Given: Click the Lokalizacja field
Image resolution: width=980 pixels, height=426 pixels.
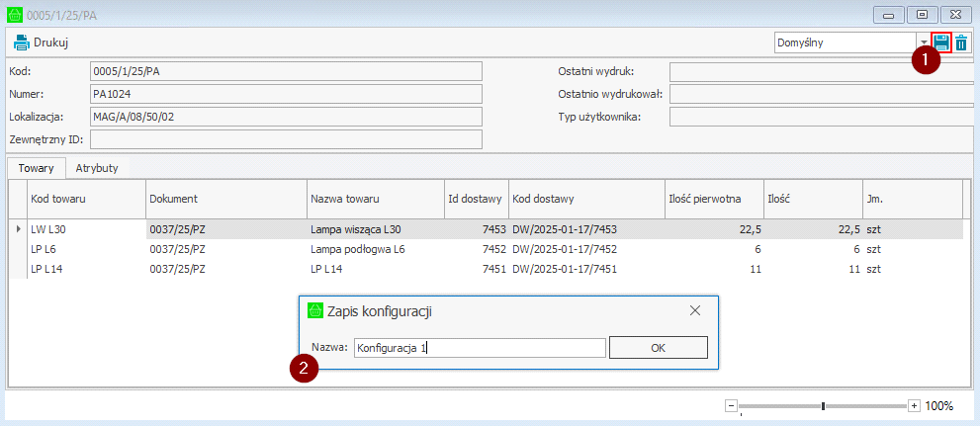Looking at the screenshot, I should point(285,117).
